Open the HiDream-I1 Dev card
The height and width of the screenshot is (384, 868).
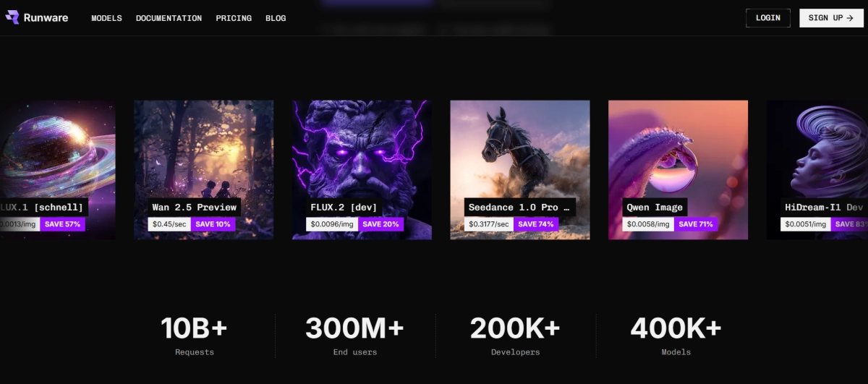click(817, 170)
